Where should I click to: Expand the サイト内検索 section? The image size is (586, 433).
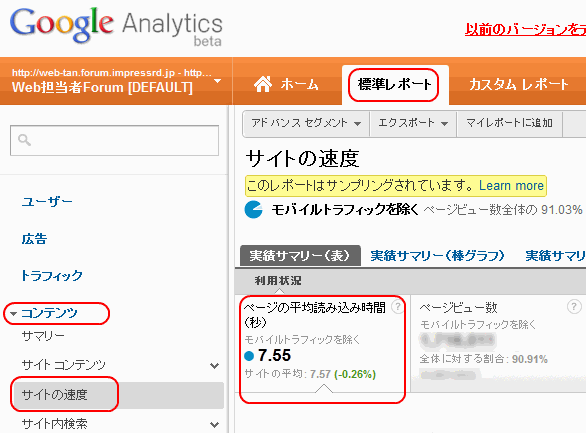215,424
